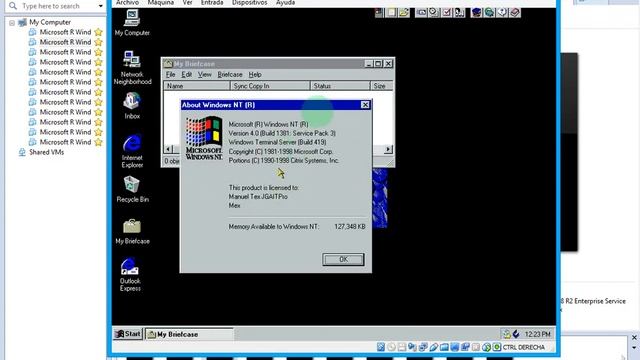
Task: Select the Inbox desktop icon
Action: (x=132, y=105)
